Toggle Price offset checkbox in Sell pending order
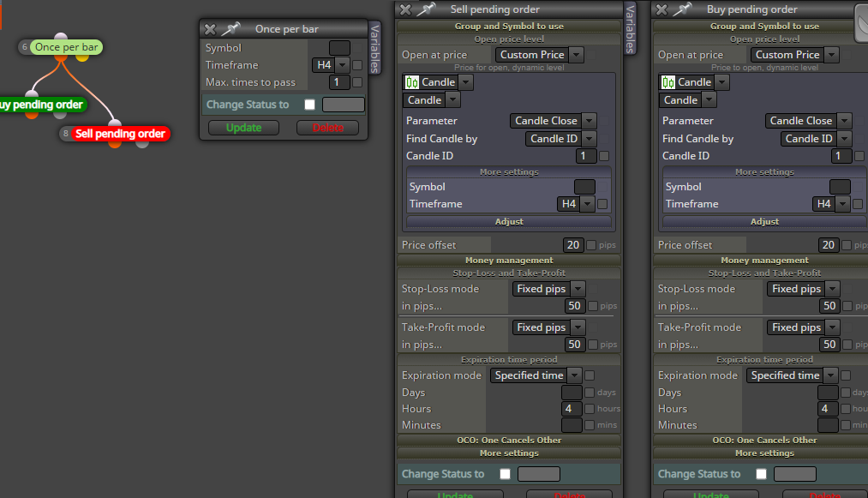868x498 pixels. [x=591, y=245]
